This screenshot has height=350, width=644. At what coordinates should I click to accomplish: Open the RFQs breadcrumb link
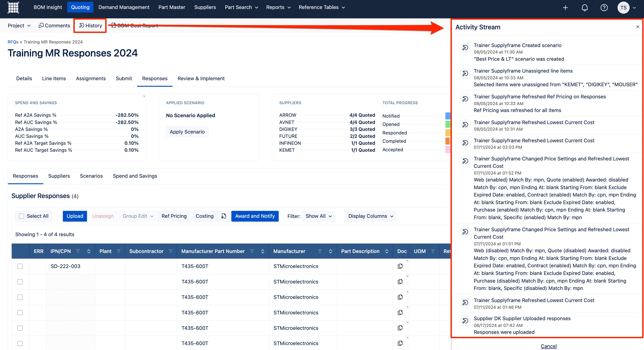tap(13, 42)
